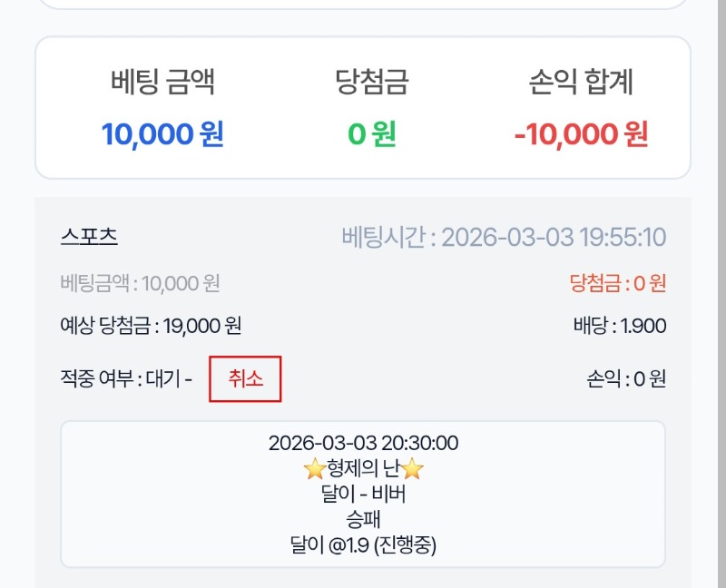Click the star icon after 형제의 난
This screenshot has height=588, width=726.
tap(414, 469)
